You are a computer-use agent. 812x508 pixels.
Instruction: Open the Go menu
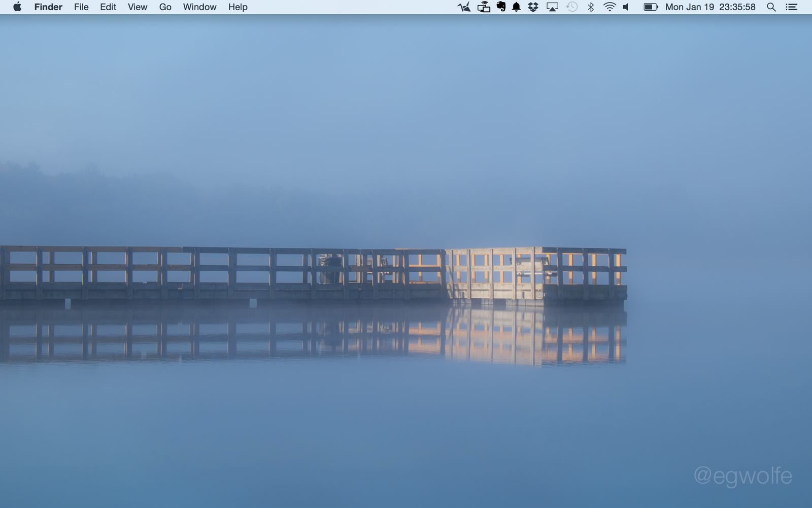point(165,7)
